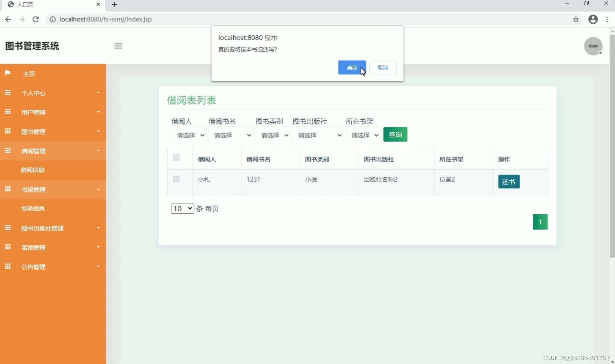Click the user avatar thumbnail

[x=593, y=46]
